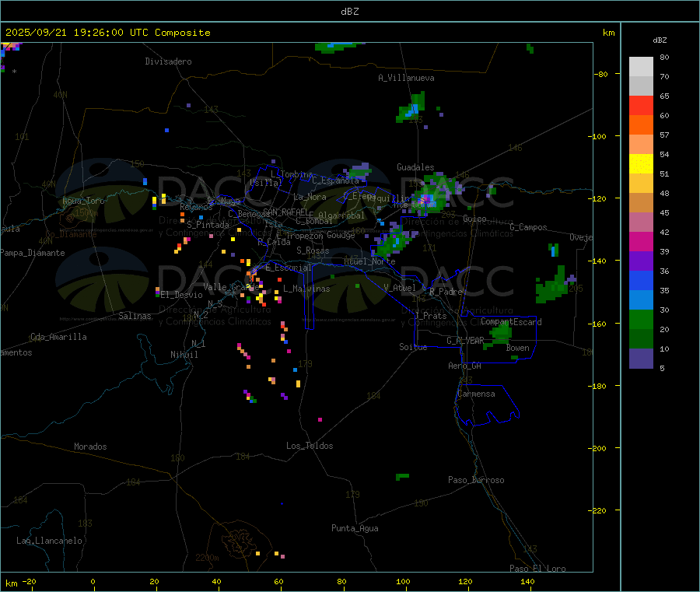700x592 pixels.
Task: Pick the light blue 30-35 dBZ legend swatch
Action: pyautogui.click(x=641, y=300)
